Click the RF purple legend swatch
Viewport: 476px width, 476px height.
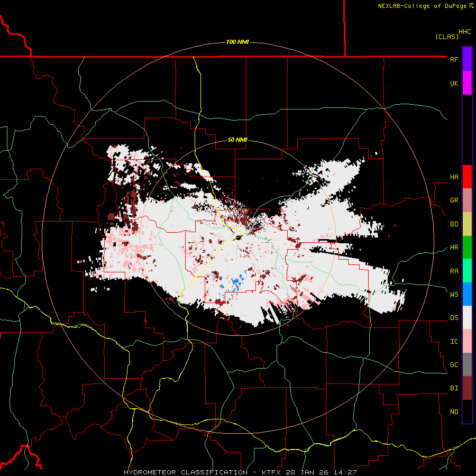click(467, 59)
